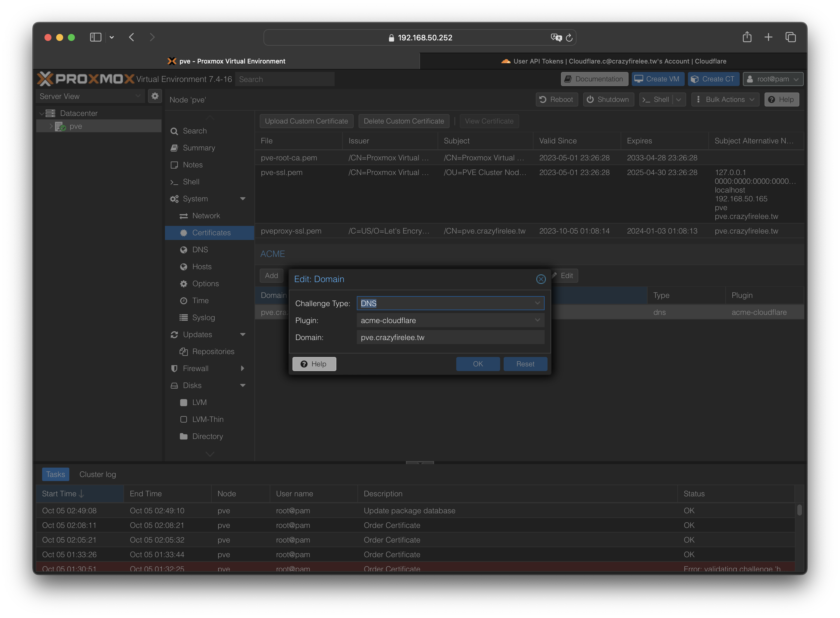Expand the Plugin acme-cloudflare combo box
The height and width of the screenshot is (618, 840).
tap(537, 320)
